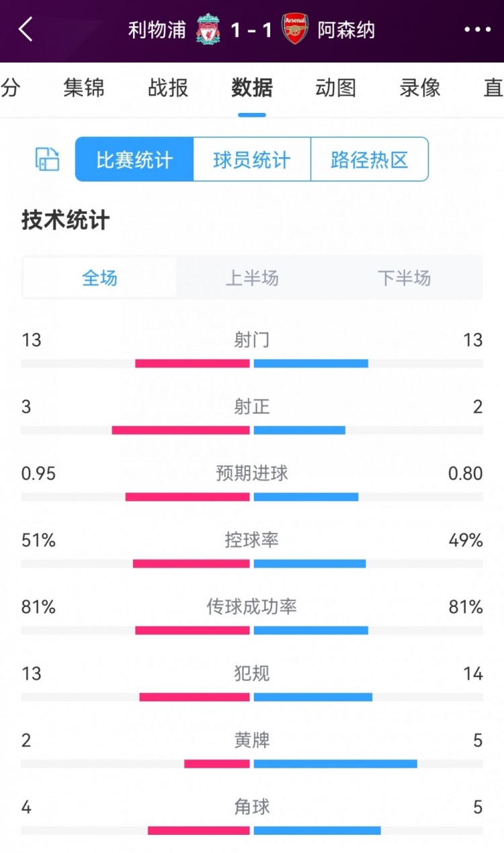504x853 pixels.
Task: Open the 录像 replay tab
Action: (418, 87)
